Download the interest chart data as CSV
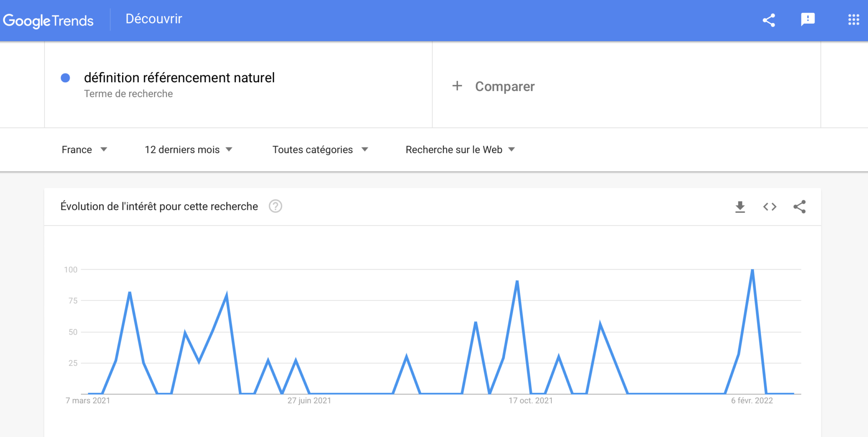 (x=740, y=207)
